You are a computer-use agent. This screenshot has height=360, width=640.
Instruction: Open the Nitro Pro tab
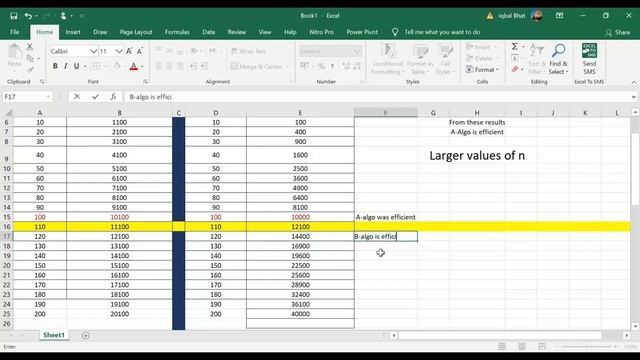(x=321, y=32)
